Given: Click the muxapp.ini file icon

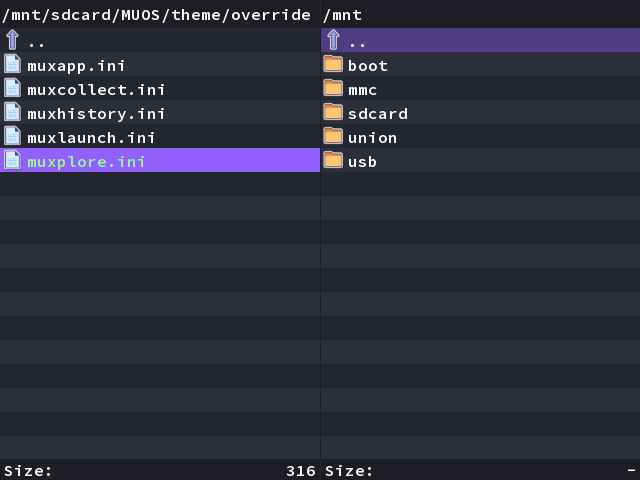Looking at the screenshot, I should [x=12, y=64].
